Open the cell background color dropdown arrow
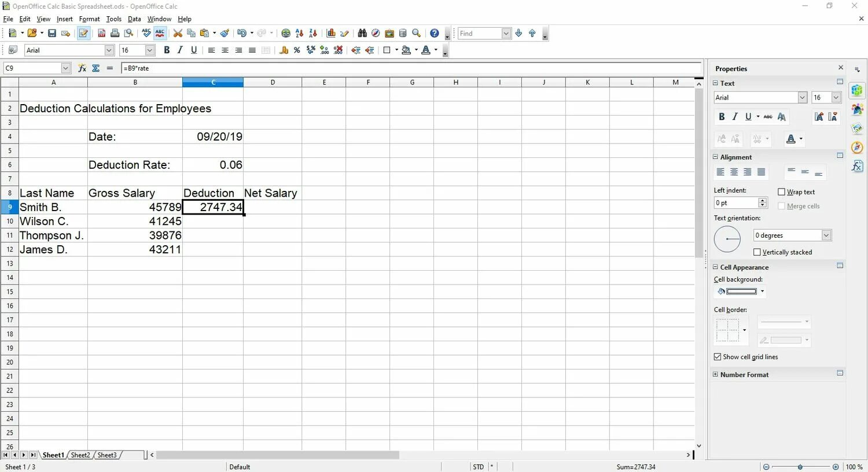Image resolution: width=868 pixels, height=472 pixels. point(762,292)
